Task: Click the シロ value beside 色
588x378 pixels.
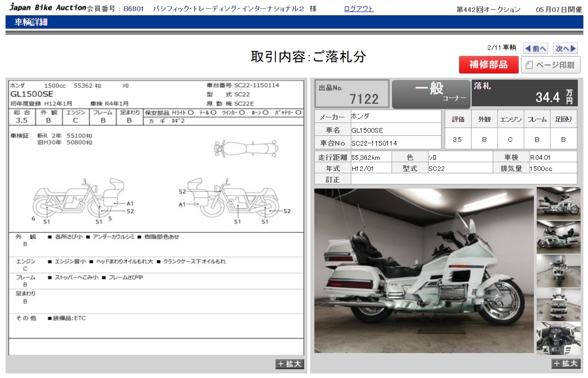Action: pyautogui.click(x=432, y=158)
